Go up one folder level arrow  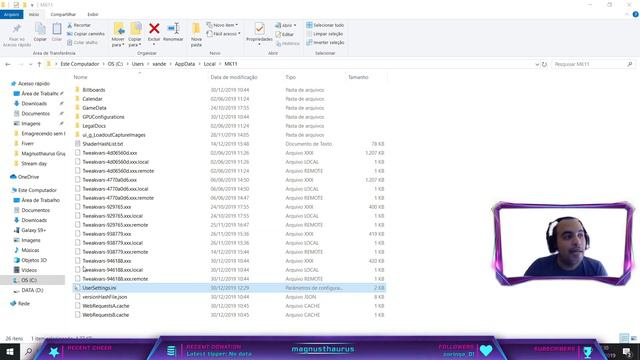tap(39, 64)
